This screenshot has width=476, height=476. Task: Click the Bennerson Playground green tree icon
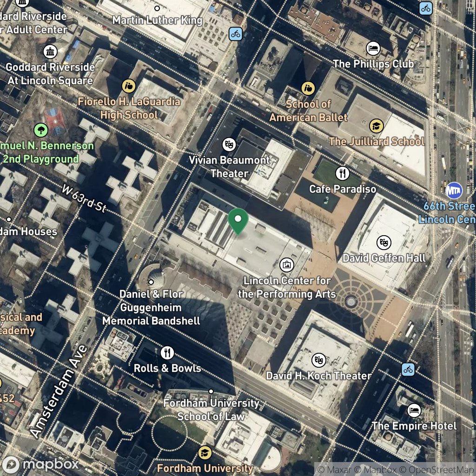(x=41, y=130)
